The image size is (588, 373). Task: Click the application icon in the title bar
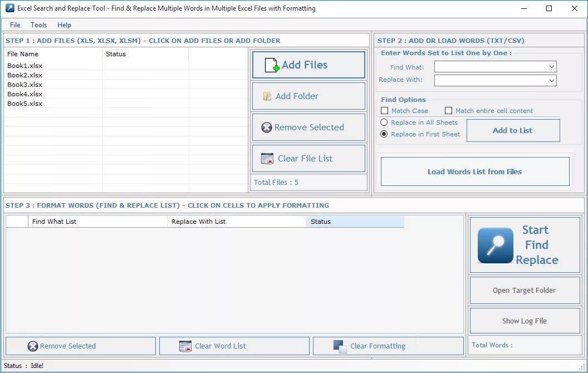[x=10, y=8]
